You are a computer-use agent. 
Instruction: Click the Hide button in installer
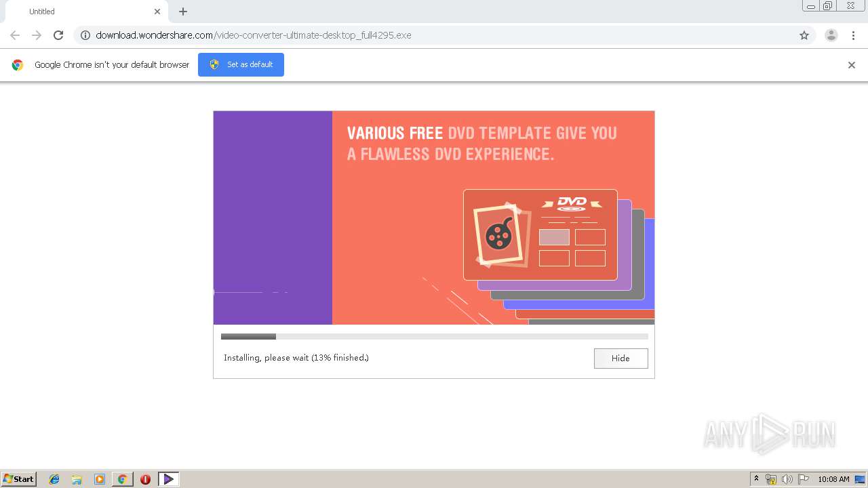(x=620, y=358)
